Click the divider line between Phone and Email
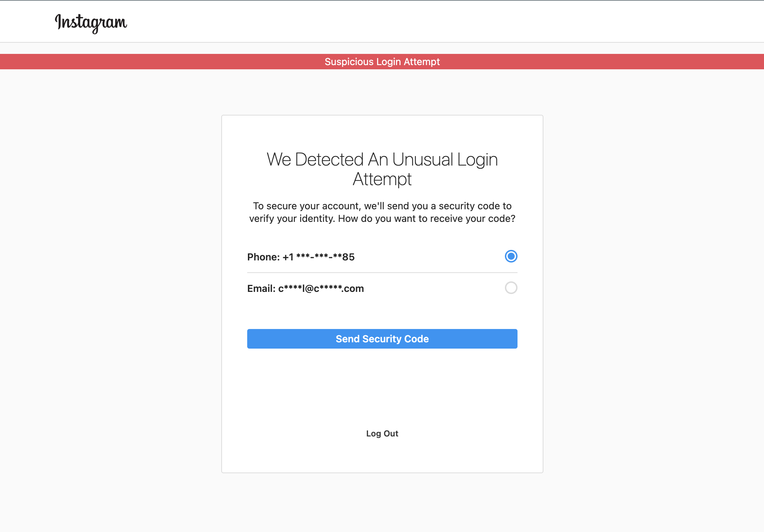 click(x=382, y=272)
